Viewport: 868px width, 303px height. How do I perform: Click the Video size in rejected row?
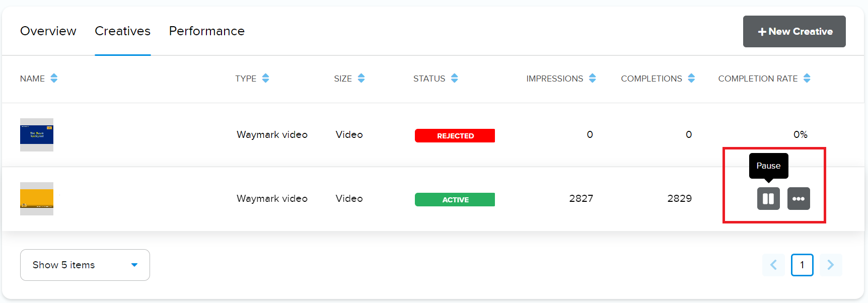click(349, 134)
